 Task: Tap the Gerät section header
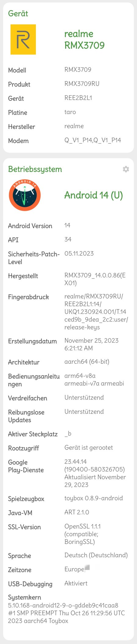coord(18,13)
